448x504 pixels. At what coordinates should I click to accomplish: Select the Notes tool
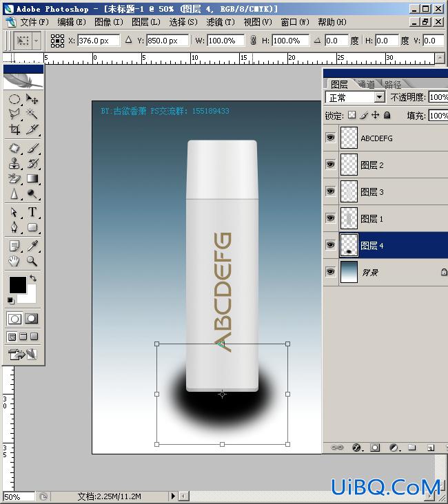coord(14,246)
